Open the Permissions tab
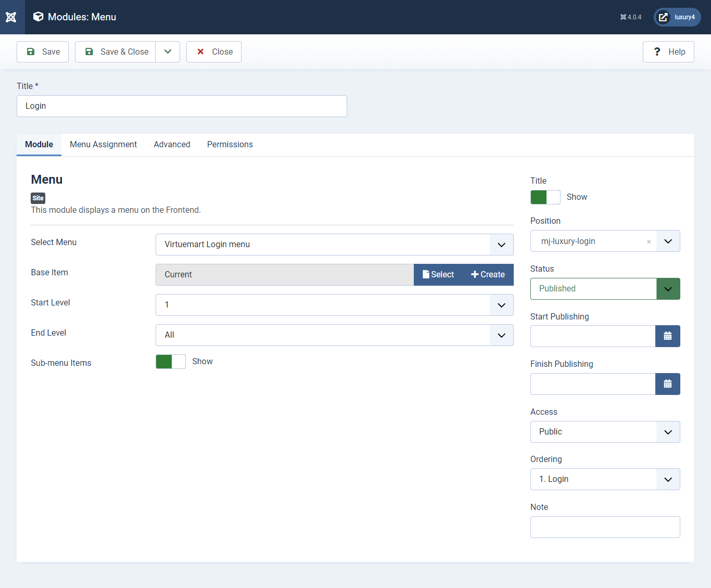 click(230, 145)
